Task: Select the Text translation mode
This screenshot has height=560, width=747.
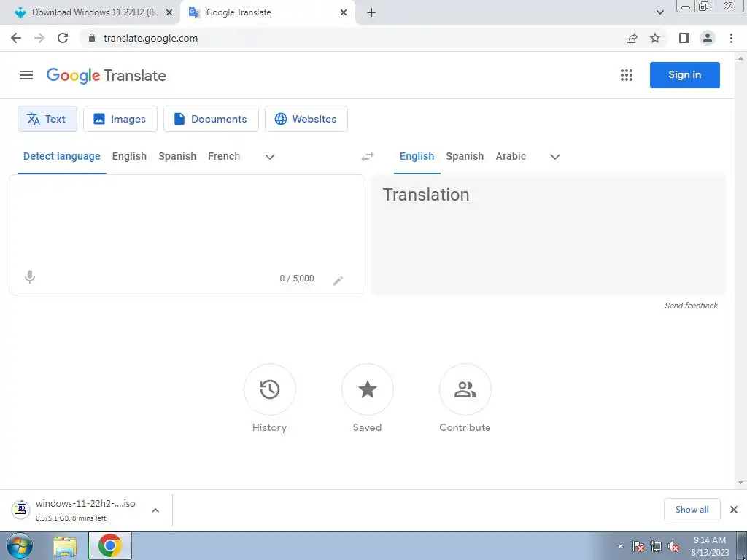Action: pyautogui.click(x=47, y=119)
